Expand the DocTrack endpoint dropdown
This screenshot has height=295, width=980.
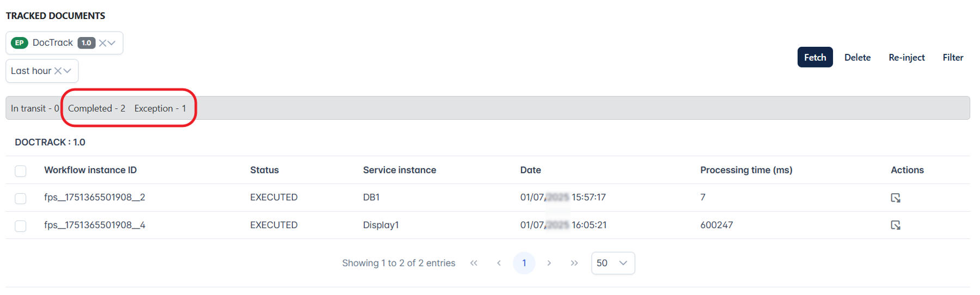[112, 43]
